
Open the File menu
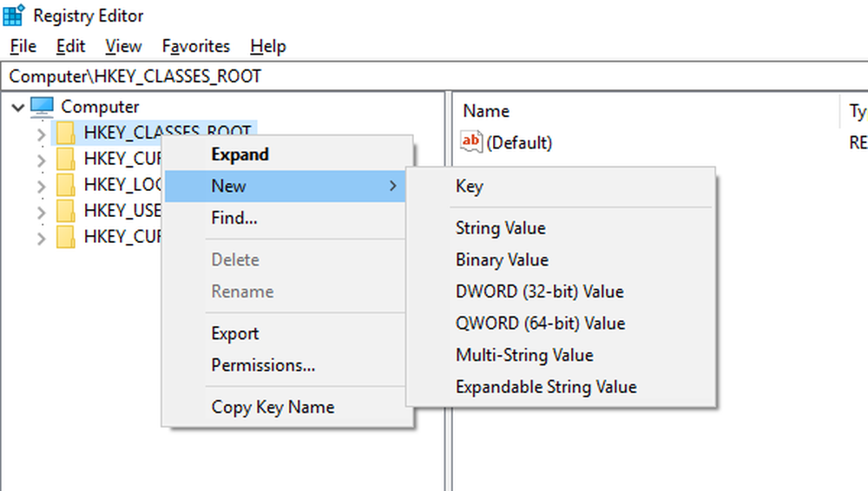(23, 46)
